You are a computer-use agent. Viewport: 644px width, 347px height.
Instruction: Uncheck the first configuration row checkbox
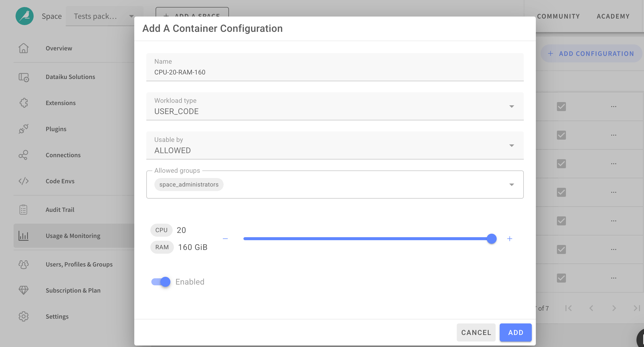561,107
